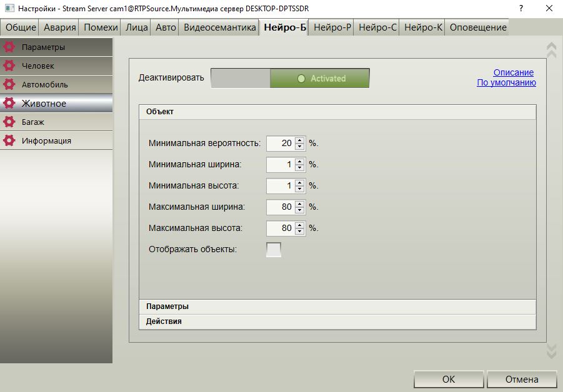The height and width of the screenshot is (392, 563).
Task: Open the Нейро-К tab
Action: [423, 27]
